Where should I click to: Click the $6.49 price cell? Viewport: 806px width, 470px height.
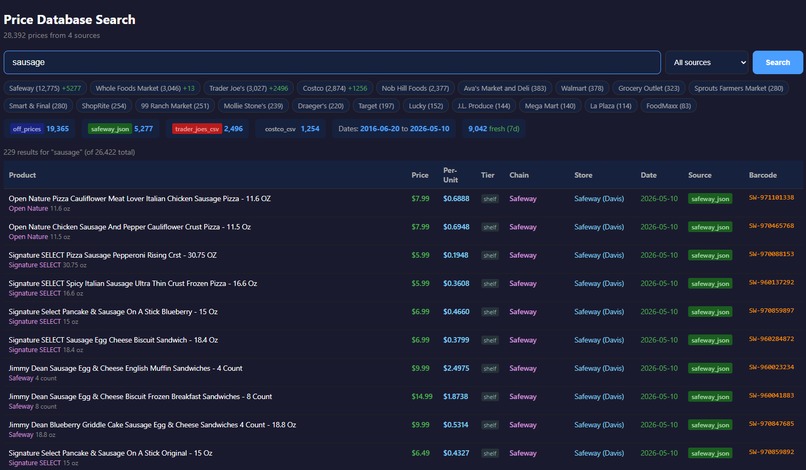[x=420, y=453]
